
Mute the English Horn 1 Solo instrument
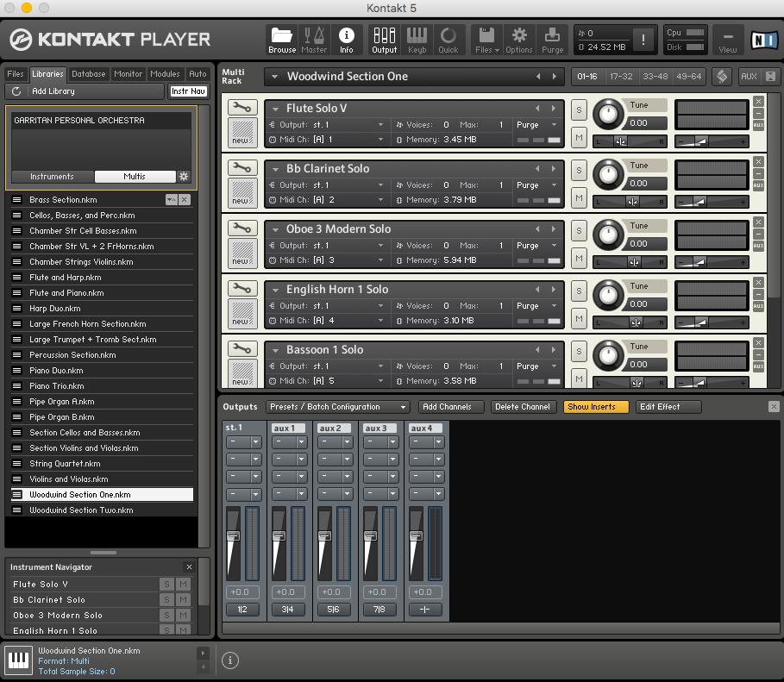tap(579, 318)
